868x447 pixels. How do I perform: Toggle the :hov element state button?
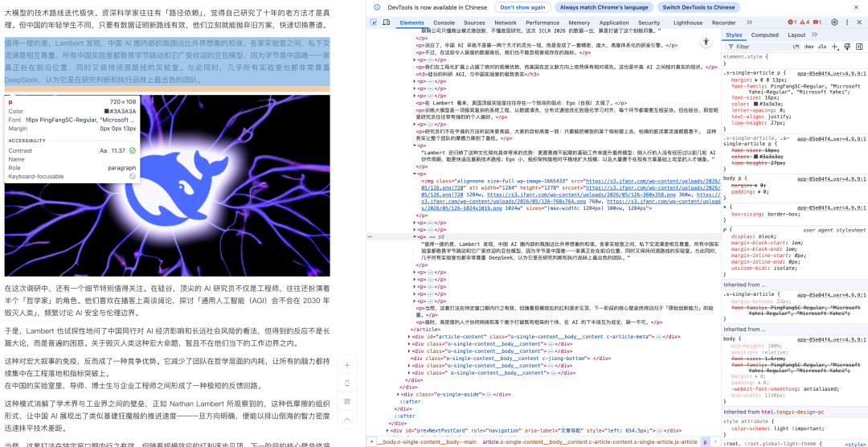point(809,47)
